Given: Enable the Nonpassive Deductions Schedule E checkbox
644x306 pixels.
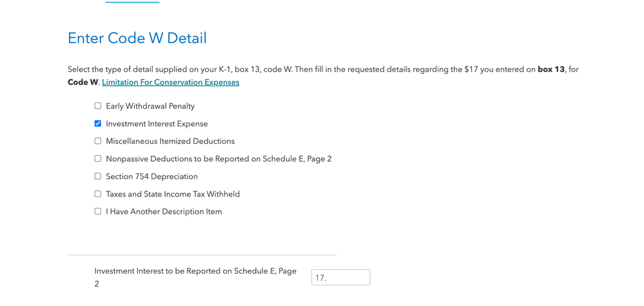Looking at the screenshot, I should [x=98, y=158].
